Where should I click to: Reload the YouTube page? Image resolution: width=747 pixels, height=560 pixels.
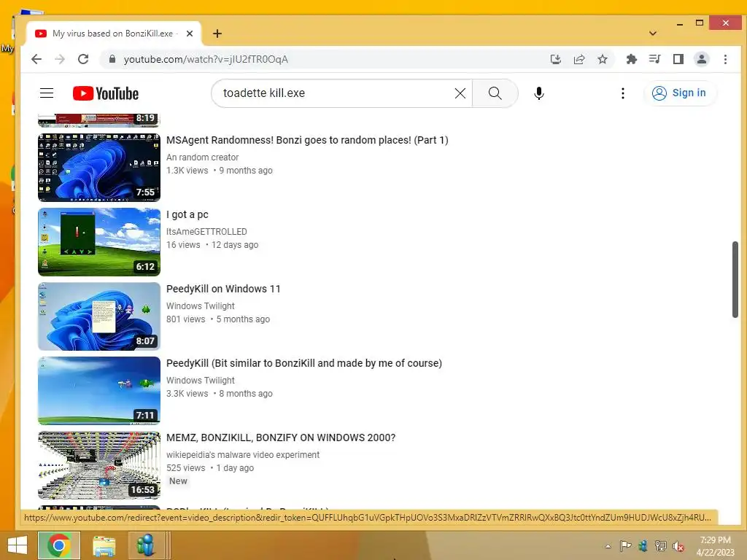coord(83,59)
